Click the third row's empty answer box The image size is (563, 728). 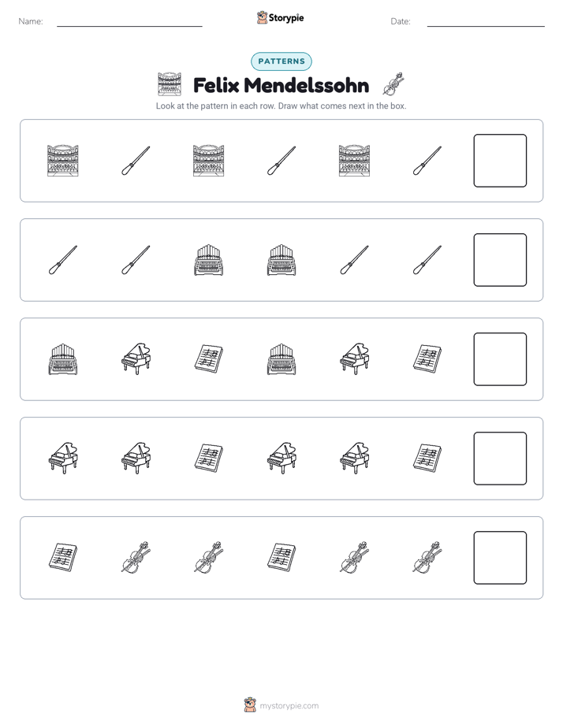point(500,359)
